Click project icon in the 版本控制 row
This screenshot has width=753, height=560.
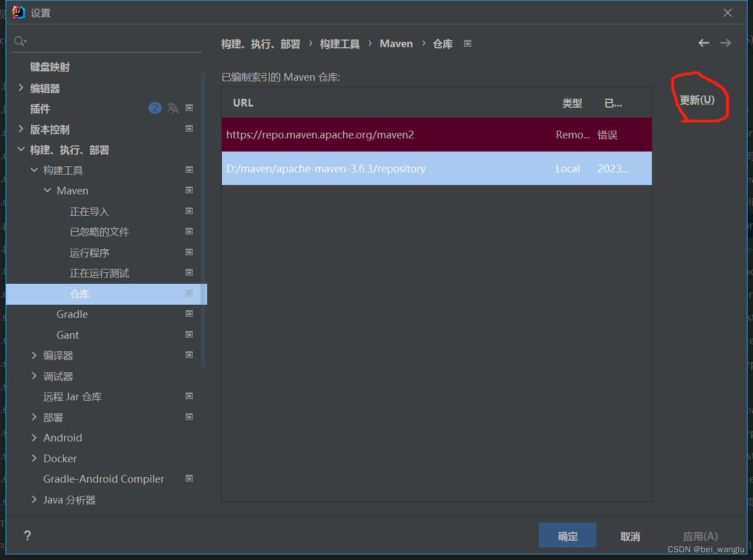189,129
